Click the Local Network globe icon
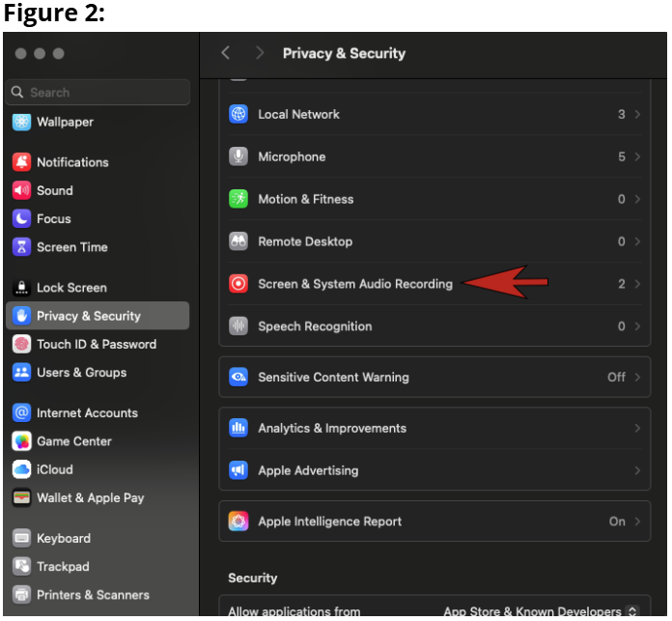Image resolution: width=672 pixels, height=621 pixels. [238, 114]
